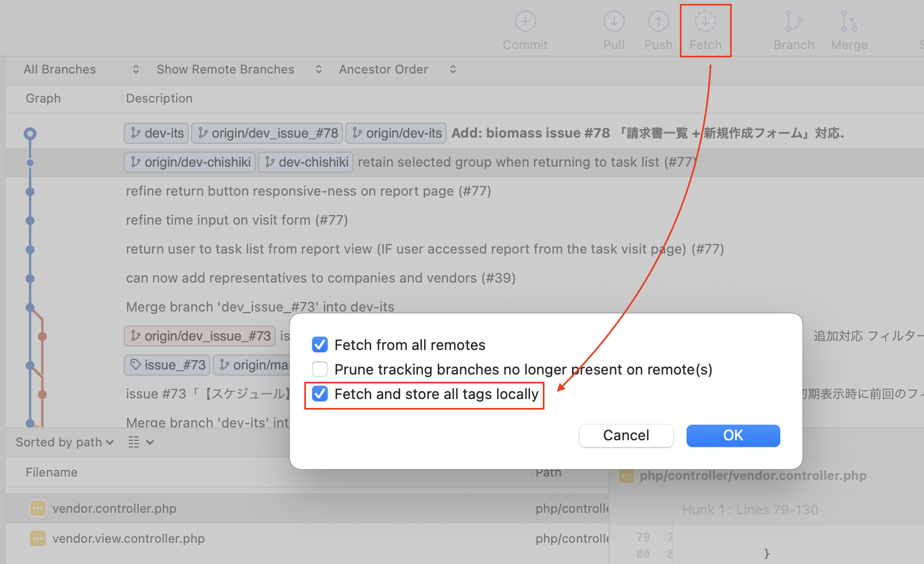Open the list view mode menu
924x564 pixels.
point(140,443)
